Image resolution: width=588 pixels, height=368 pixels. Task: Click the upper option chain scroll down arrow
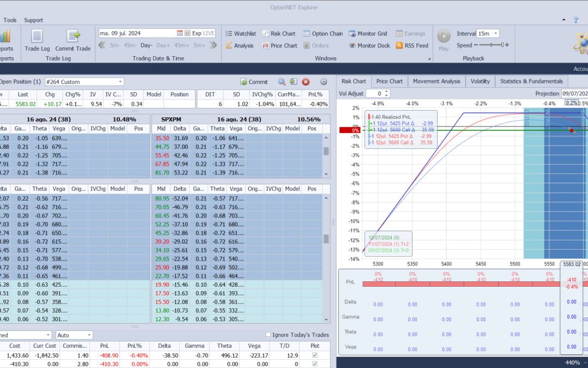coord(326,174)
